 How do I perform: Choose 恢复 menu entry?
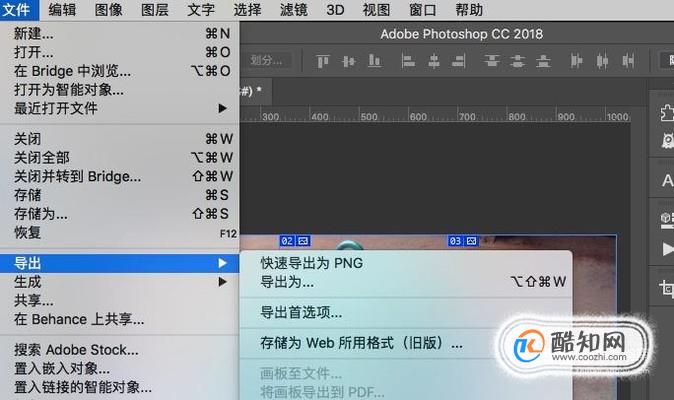click(x=119, y=232)
